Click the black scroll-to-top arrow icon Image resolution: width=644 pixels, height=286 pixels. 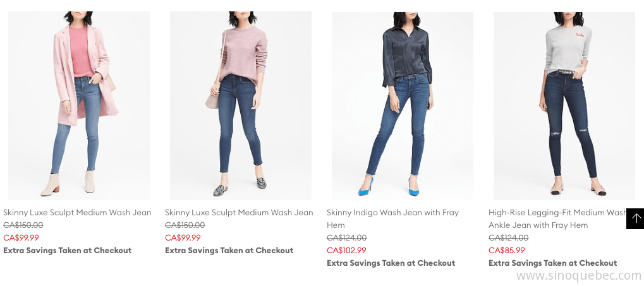pos(635,218)
